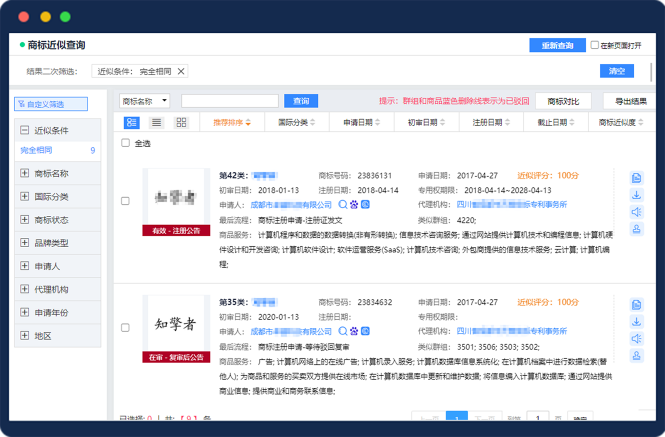Screen dimensions: 665x437
Task: Click paw icon beside applicant in class 42 row
Action: [354, 204]
